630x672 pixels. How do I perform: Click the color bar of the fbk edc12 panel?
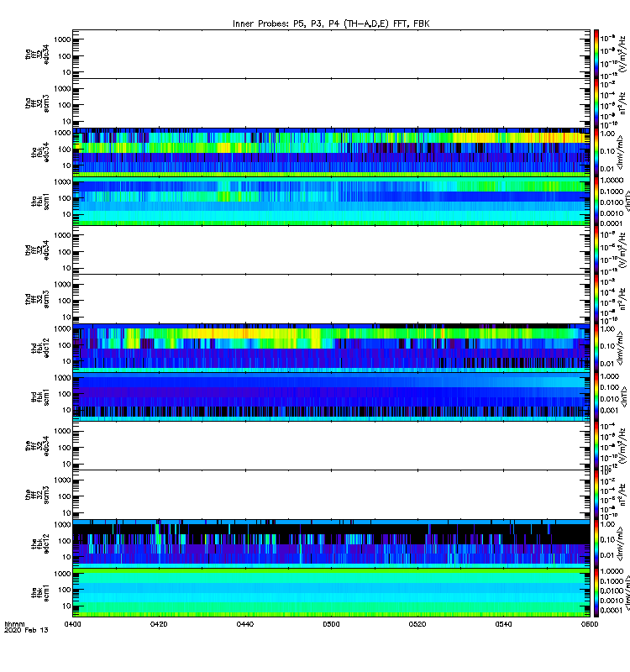pos(596,543)
